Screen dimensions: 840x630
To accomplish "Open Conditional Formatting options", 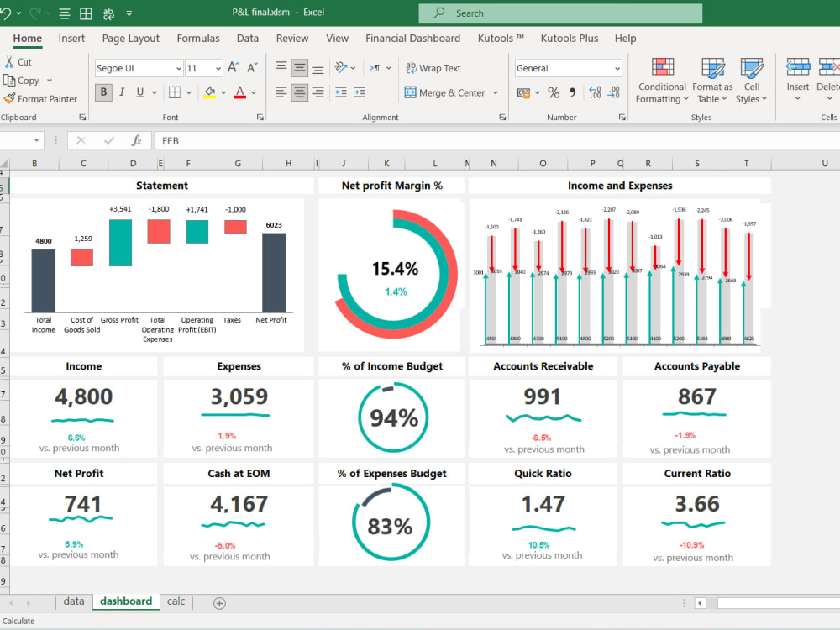I will [x=661, y=81].
